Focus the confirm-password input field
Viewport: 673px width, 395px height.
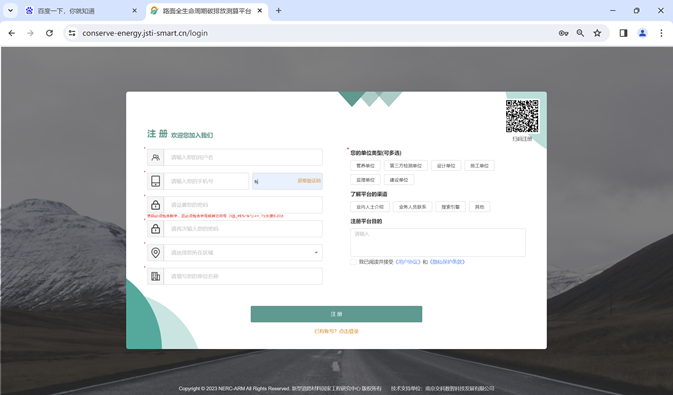tap(243, 229)
